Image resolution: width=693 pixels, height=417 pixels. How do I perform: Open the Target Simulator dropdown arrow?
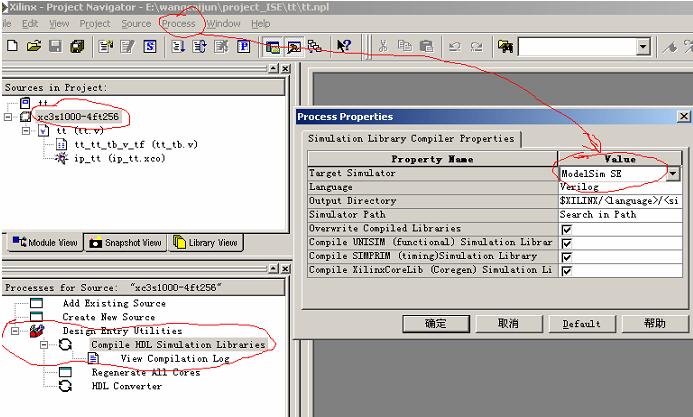pos(673,174)
